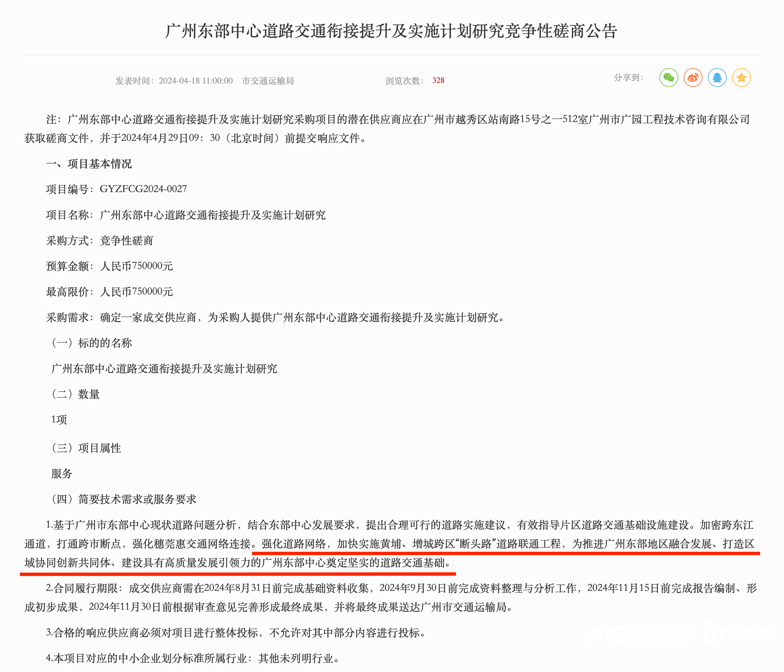Click the 预算金额 人民币750000元 line

[109, 266]
